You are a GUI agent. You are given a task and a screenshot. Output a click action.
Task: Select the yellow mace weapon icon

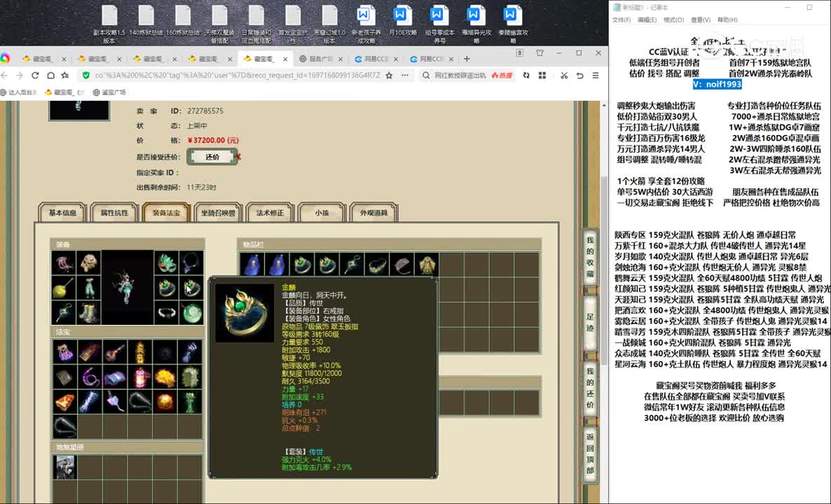[x=64, y=288]
